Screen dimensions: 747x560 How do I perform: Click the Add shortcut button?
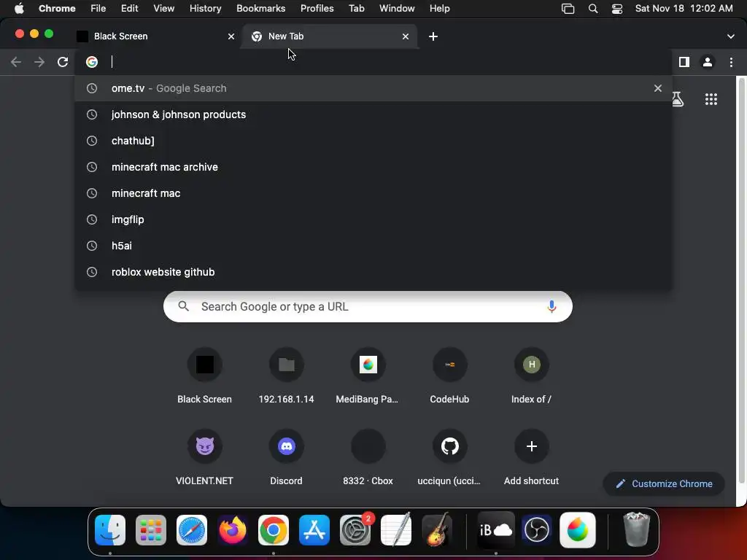coord(531,458)
